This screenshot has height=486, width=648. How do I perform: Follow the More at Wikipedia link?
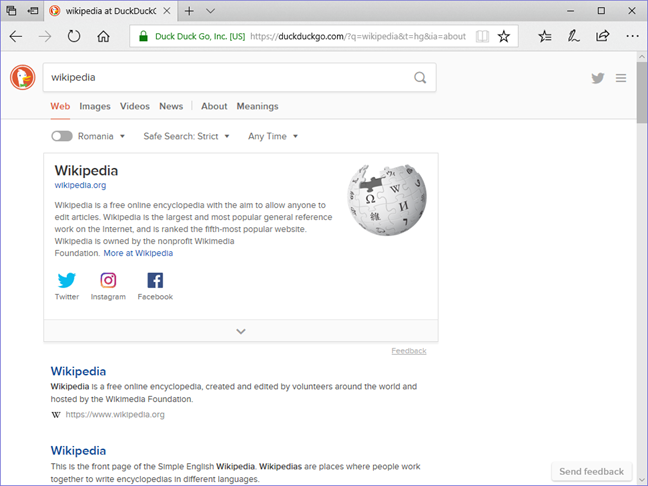(x=138, y=253)
